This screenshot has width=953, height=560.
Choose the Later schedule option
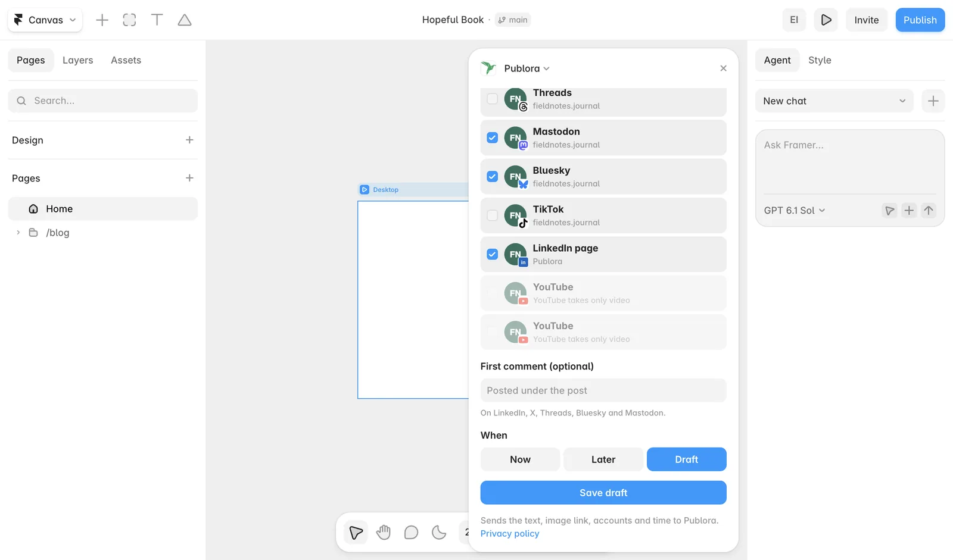pos(603,459)
